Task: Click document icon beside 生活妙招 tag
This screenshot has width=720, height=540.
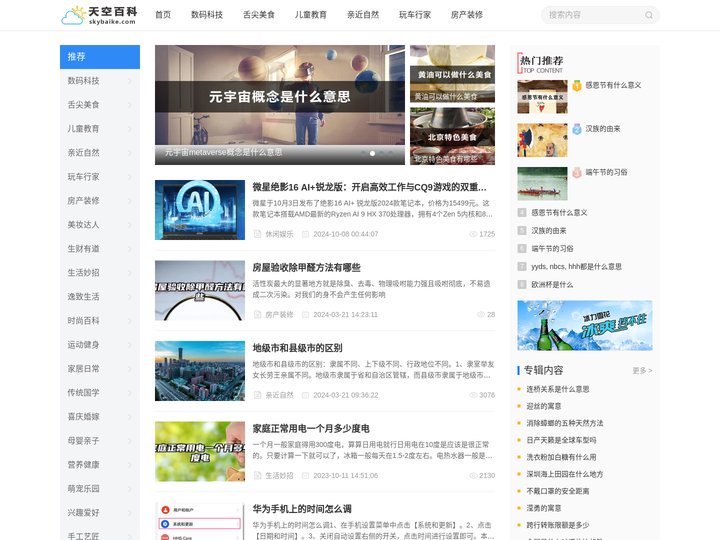Action: click(x=258, y=476)
